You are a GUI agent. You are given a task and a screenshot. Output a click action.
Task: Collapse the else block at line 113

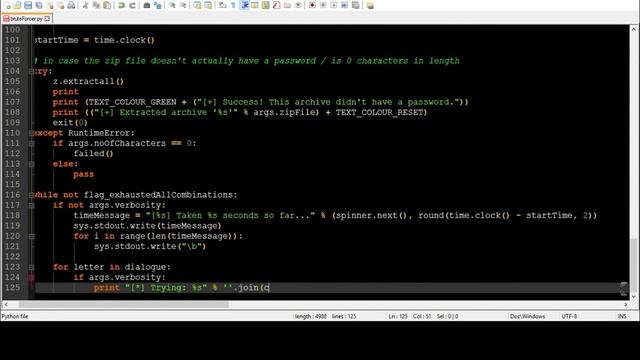point(31,164)
